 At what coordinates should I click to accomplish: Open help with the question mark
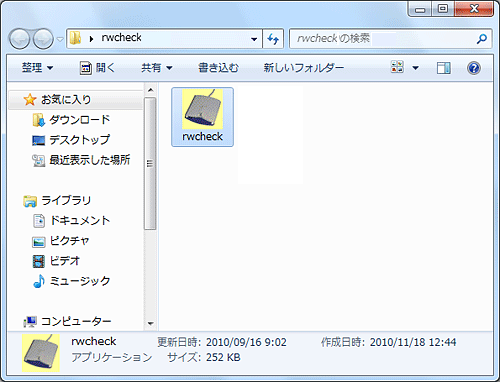pos(474,68)
